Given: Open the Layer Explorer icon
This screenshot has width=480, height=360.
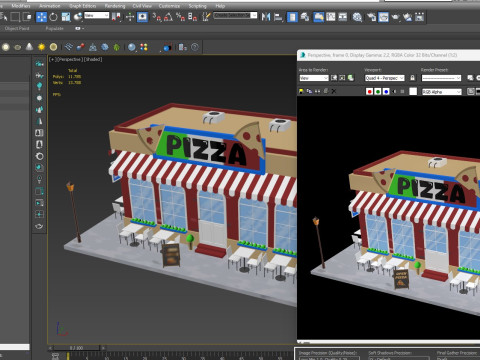Looking at the screenshot, I should (305, 17).
